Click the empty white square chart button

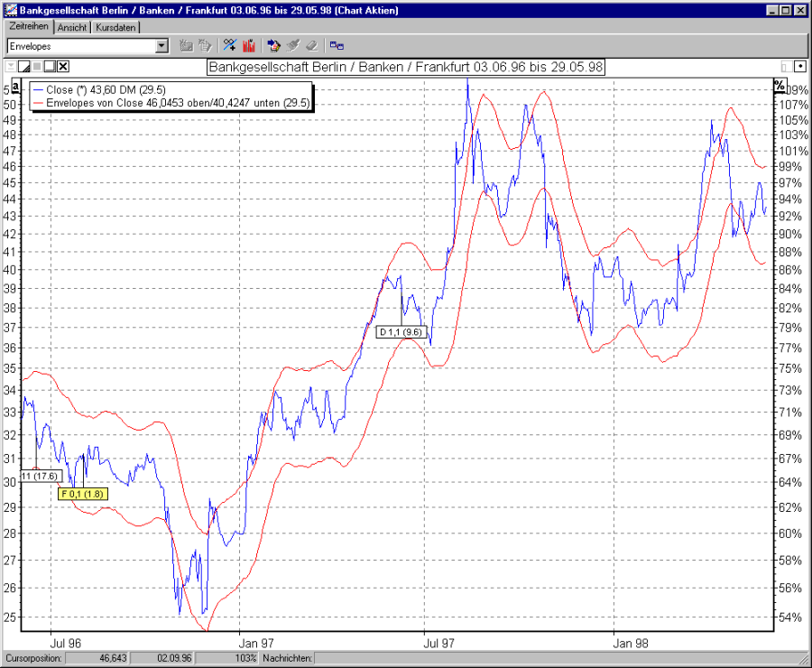coord(50,66)
